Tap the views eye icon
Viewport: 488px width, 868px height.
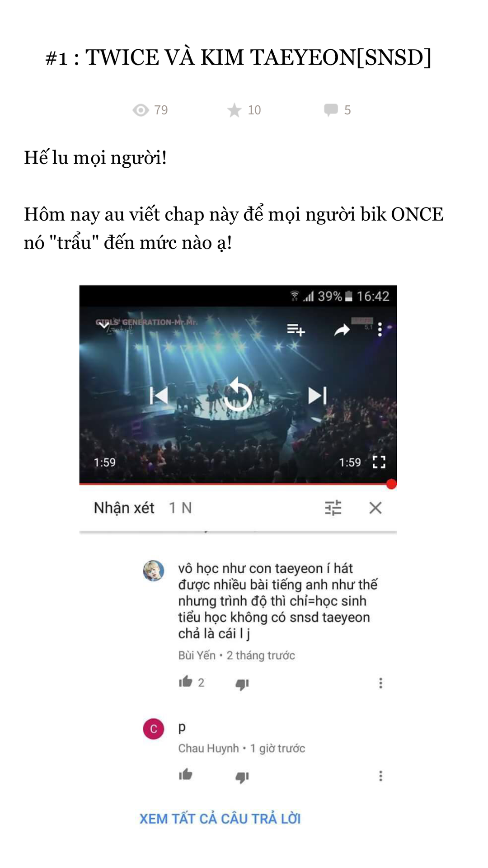141,110
